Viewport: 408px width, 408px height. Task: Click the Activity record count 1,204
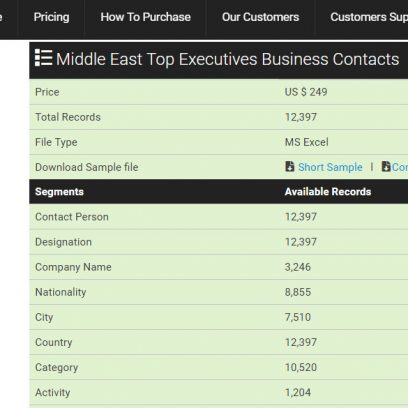click(x=298, y=392)
